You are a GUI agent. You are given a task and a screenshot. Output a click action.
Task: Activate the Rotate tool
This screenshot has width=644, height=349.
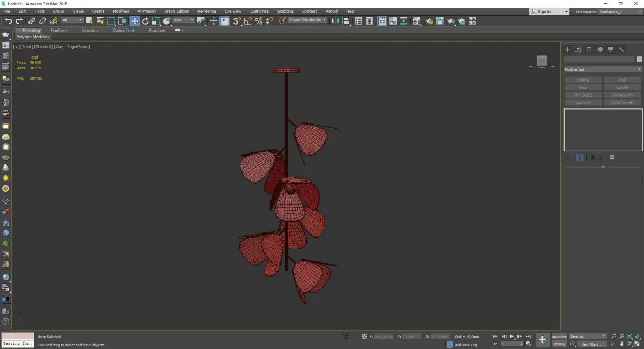[x=145, y=21]
